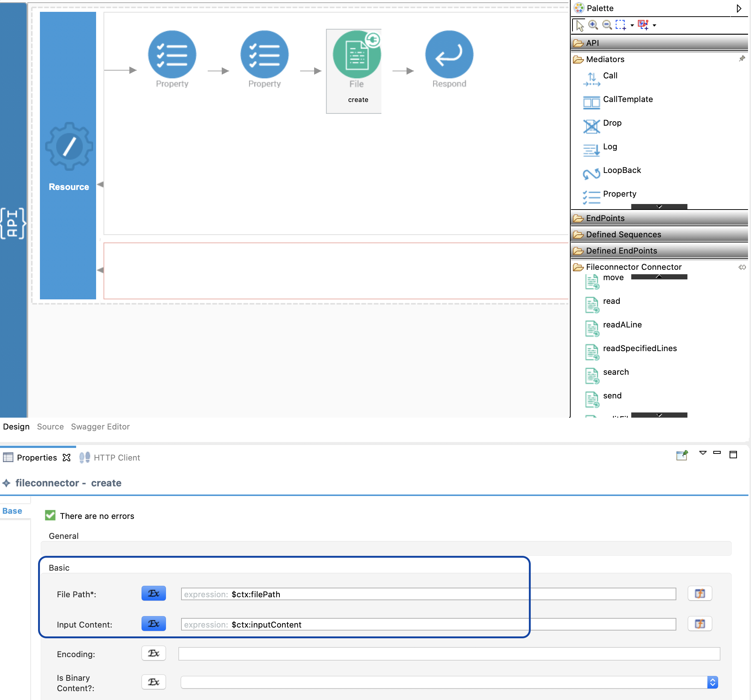Open the Properties view menu triangle

[703, 453]
